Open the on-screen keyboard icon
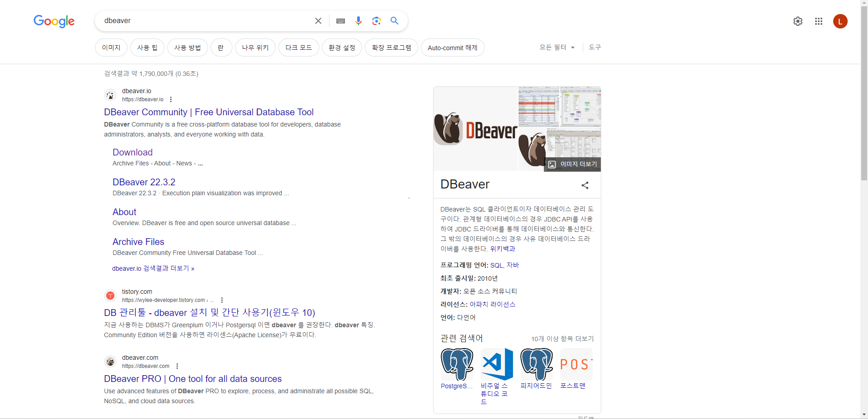The height and width of the screenshot is (419, 868). click(341, 21)
